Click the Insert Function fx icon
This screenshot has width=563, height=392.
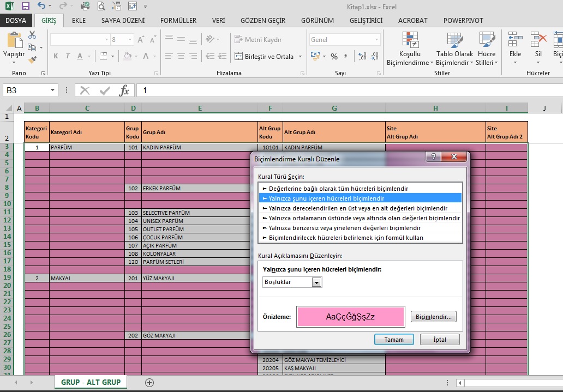[124, 91]
